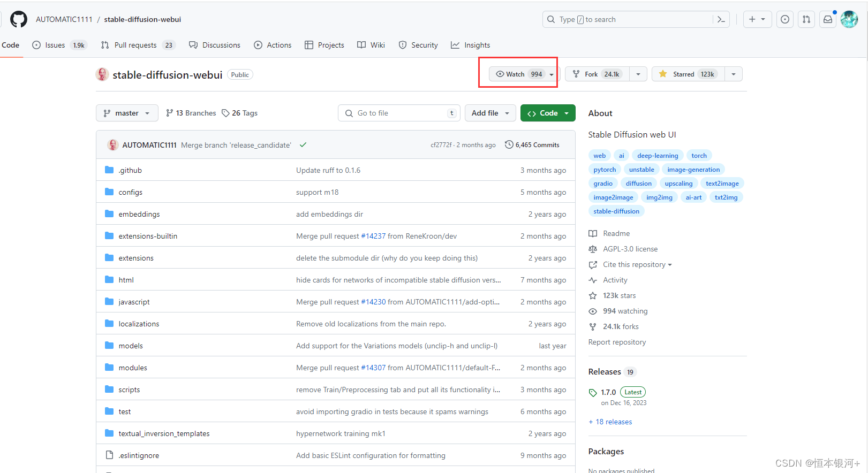Open the #14307 pull request link
The image size is (868, 473).
tap(373, 368)
